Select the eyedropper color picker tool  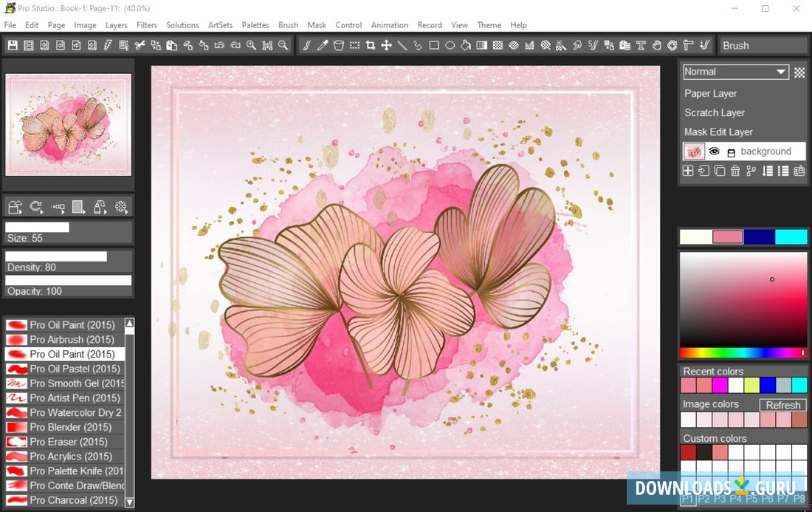(323, 46)
